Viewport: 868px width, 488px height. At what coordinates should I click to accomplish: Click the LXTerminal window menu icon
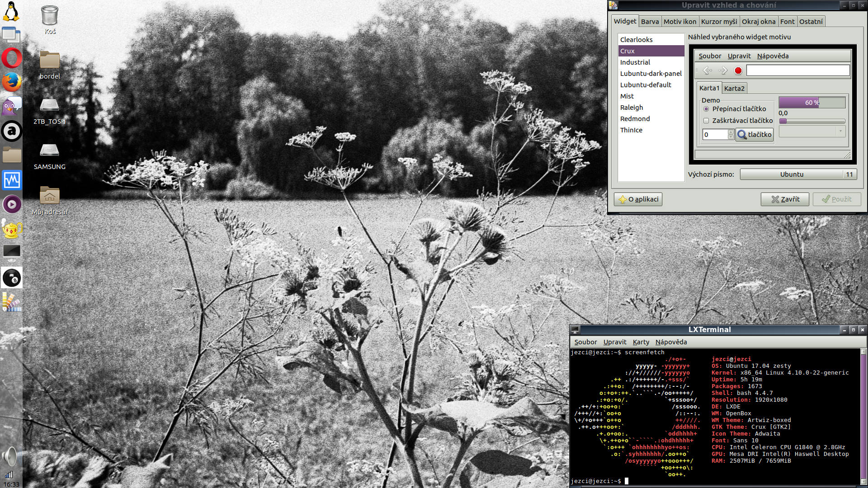(x=575, y=330)
